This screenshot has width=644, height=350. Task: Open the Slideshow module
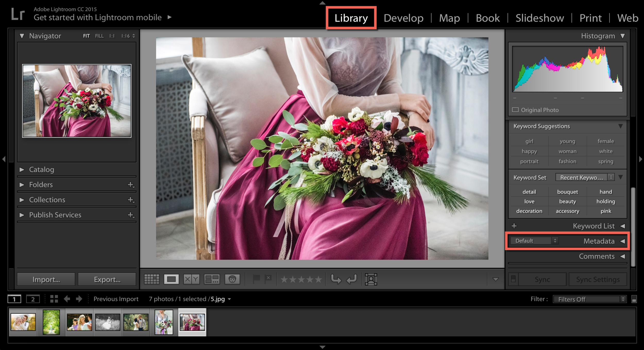point(540,18)
